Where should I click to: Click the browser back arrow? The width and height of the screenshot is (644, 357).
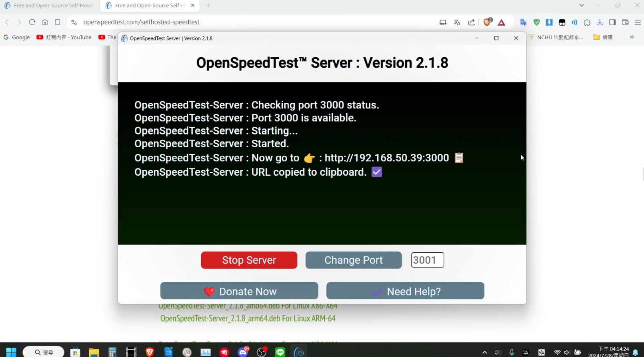7,22
